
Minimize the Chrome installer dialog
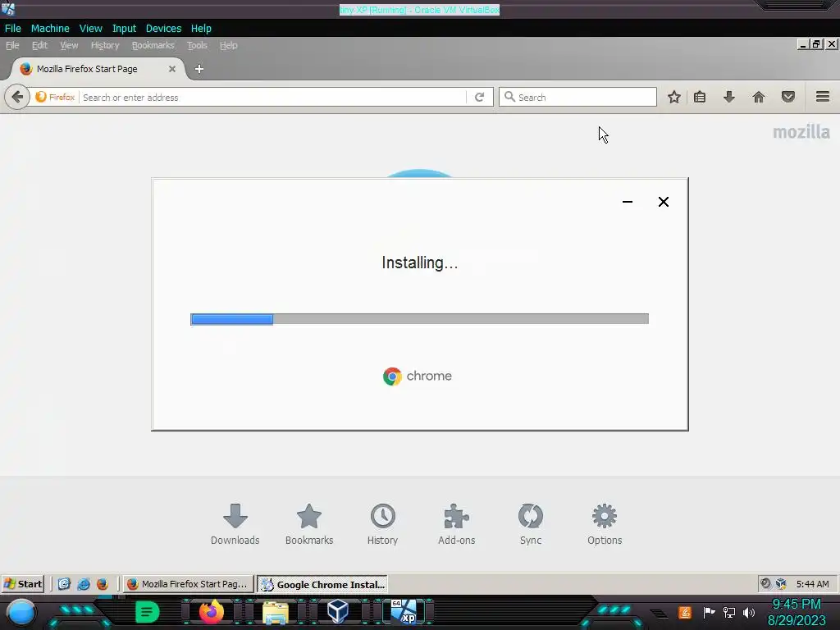pos(628,202)
